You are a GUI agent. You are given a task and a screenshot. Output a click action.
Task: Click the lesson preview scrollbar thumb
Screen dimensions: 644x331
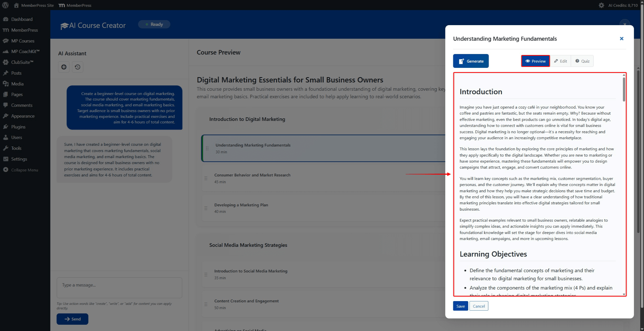click(x=624, y=89)
